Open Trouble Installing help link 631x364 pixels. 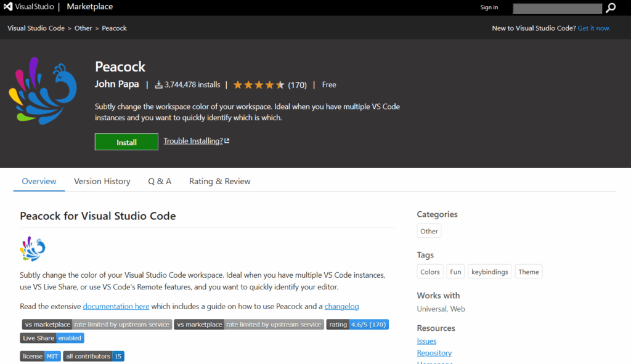[193, 141]
